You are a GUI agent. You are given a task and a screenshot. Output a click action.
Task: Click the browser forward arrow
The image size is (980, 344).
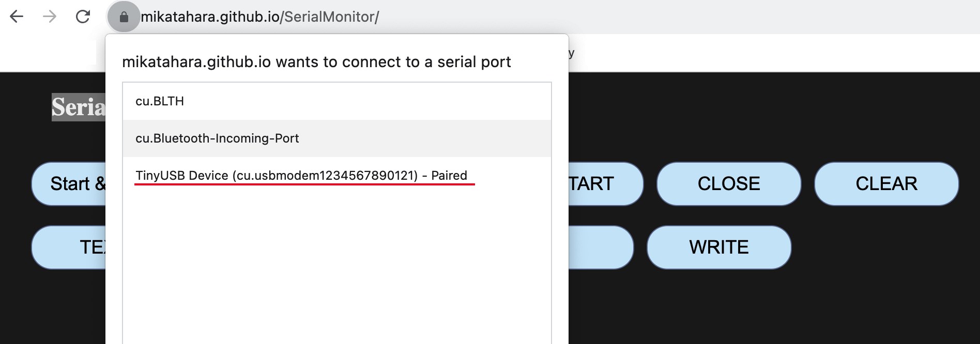pyautogui.click(x=50, y=17)
